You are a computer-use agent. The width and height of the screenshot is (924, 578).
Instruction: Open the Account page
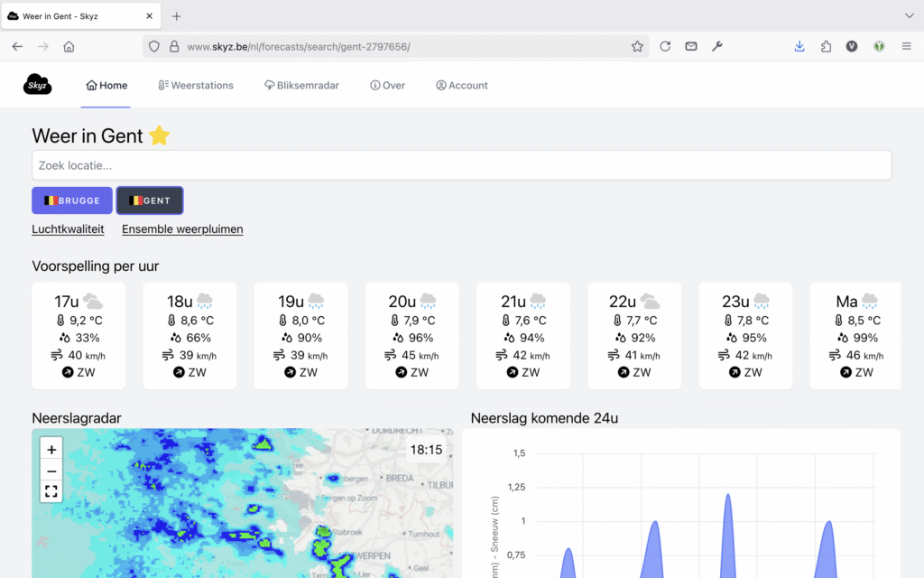pyautogui.click(x=461, y=86)
